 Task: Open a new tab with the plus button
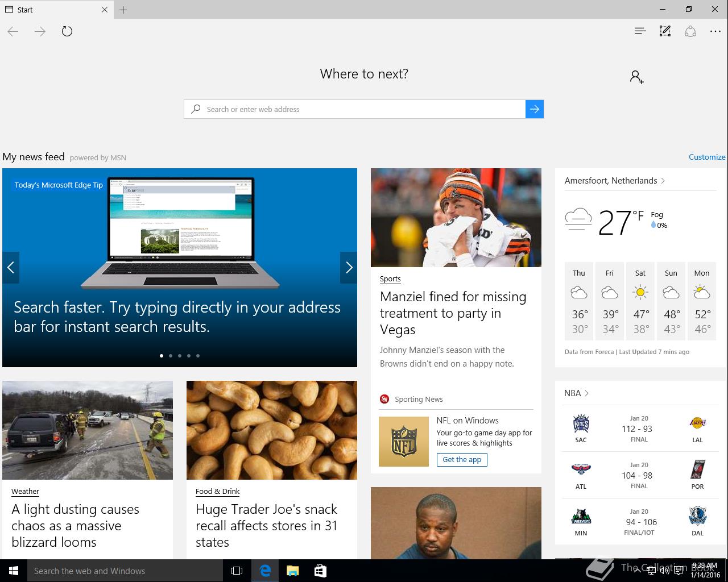tap(123, 10)
